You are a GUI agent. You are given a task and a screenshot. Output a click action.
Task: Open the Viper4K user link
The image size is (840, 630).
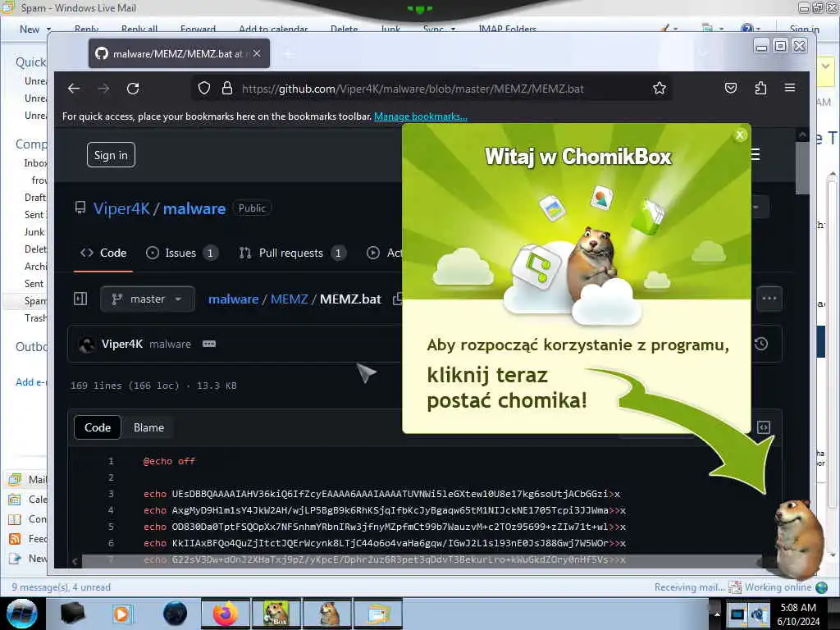point(121,208)
